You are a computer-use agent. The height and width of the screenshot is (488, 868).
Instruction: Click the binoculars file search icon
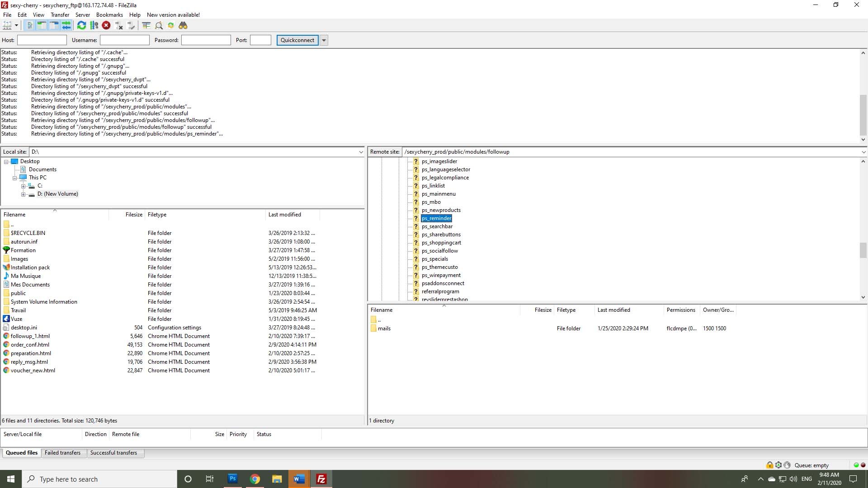(183, 26)
